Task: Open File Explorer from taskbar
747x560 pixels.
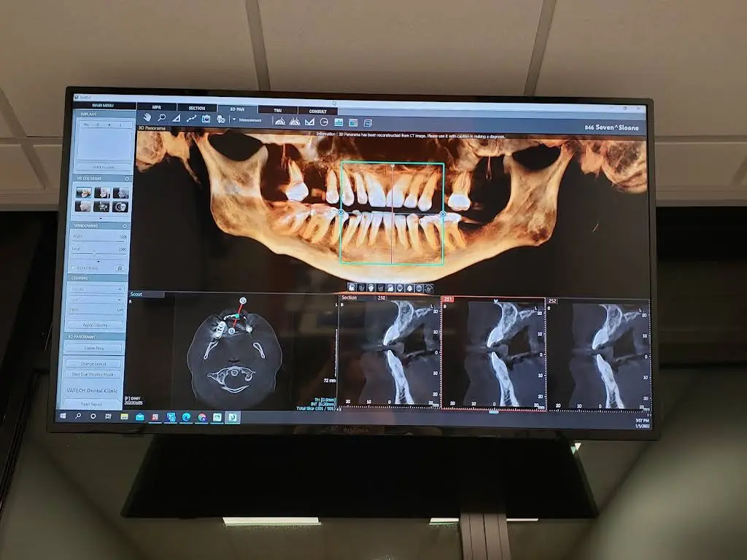Action: (124, 416)
